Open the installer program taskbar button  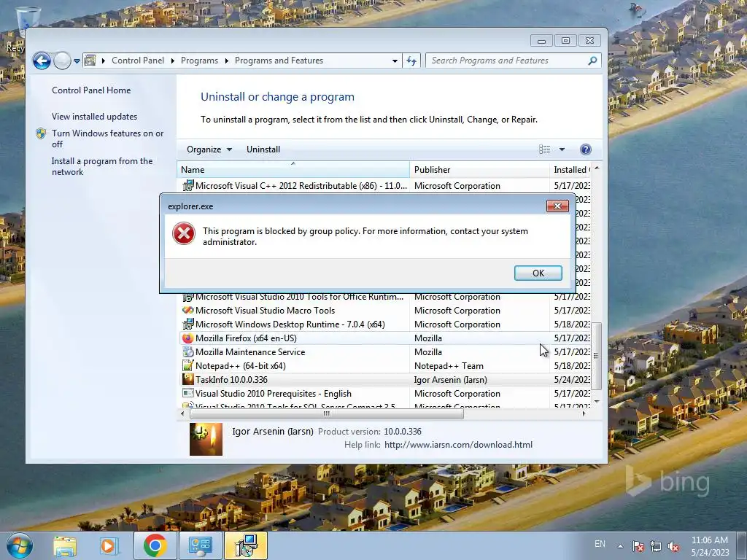[246, 545]
